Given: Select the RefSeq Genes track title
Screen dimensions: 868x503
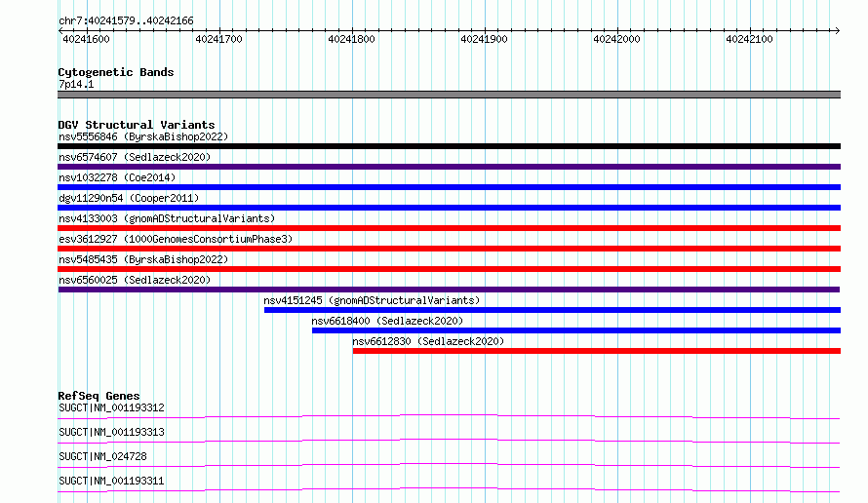Looking at the screenshot, I should (99, 396).
